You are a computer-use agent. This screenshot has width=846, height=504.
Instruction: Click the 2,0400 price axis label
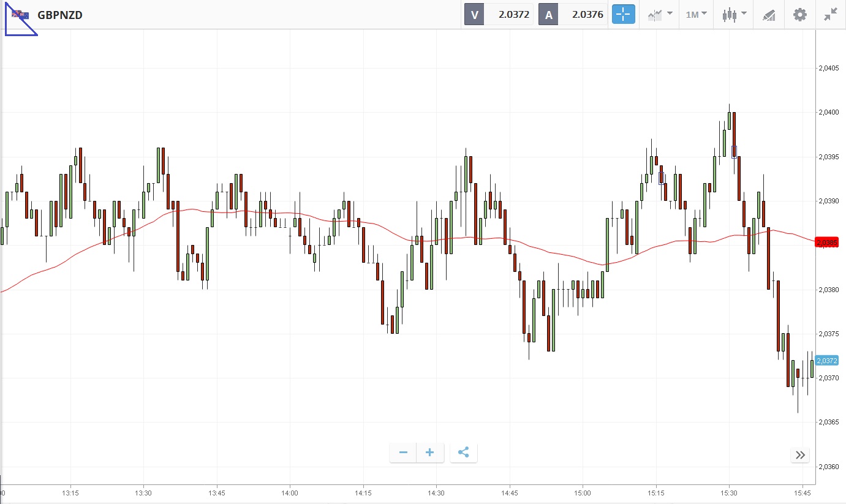point(828,113)
